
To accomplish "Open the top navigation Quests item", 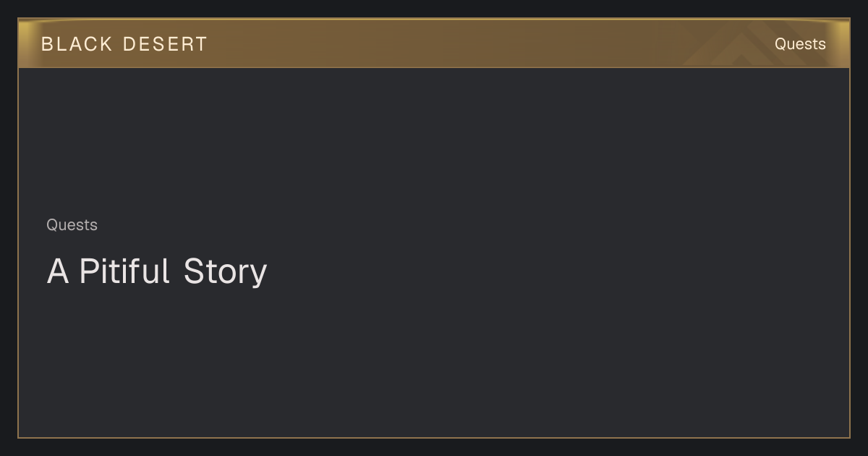I will (x=800, y=44).
